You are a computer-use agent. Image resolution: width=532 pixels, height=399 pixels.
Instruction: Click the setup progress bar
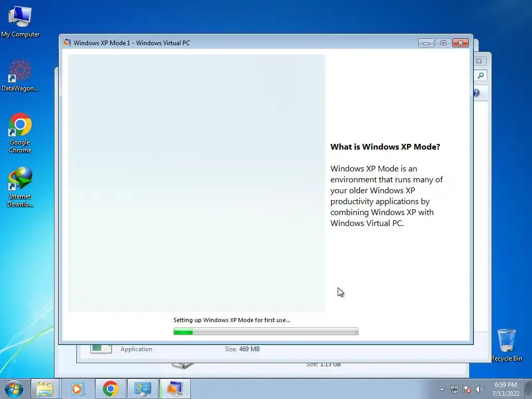(x=265, y=331)
